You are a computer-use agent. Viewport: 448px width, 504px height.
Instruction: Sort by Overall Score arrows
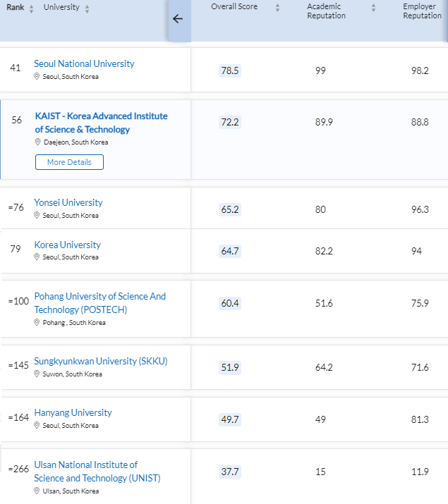pyautogui.click(x=277, y=8)
